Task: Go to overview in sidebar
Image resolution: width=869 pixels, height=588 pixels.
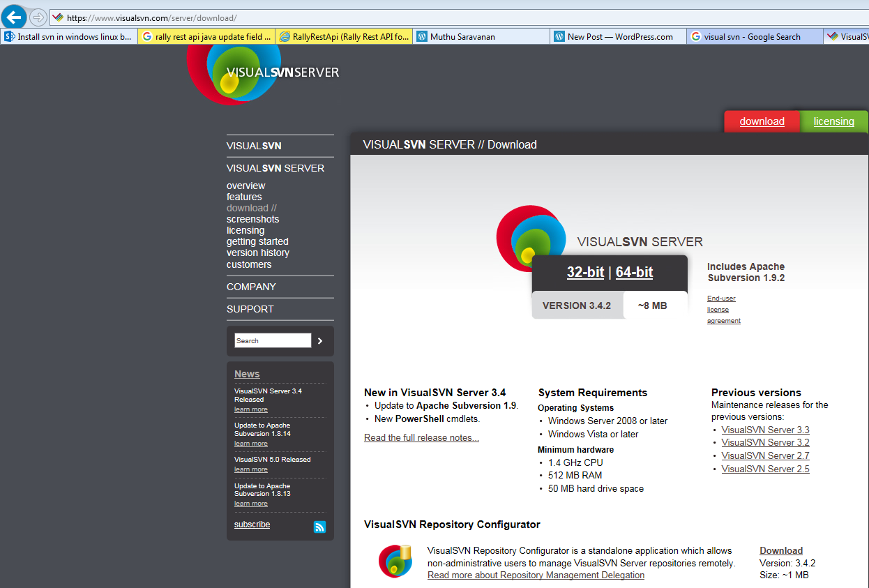Action: click(245, 186)
